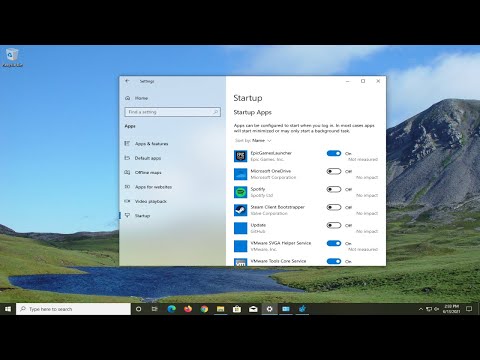This screenshot has width=480, height=360.
Task: Open the volume speaker tray icon
Action: 436,309
